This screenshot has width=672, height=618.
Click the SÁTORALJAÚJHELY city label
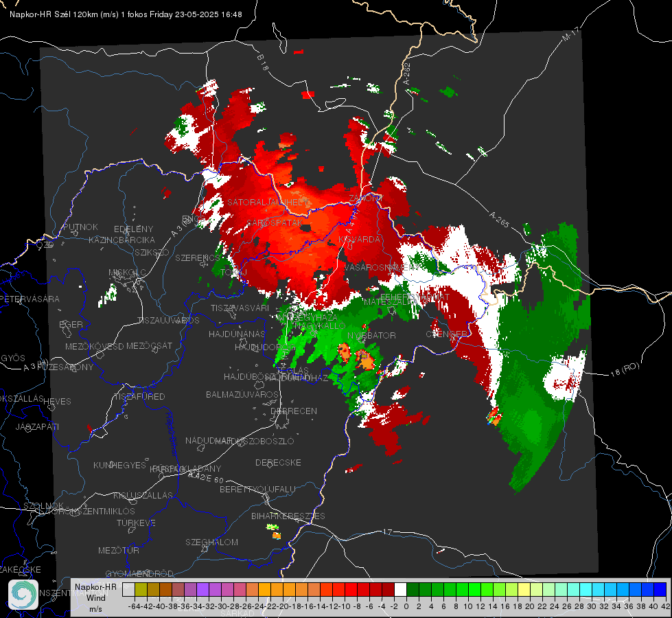[x=269, y=202]
